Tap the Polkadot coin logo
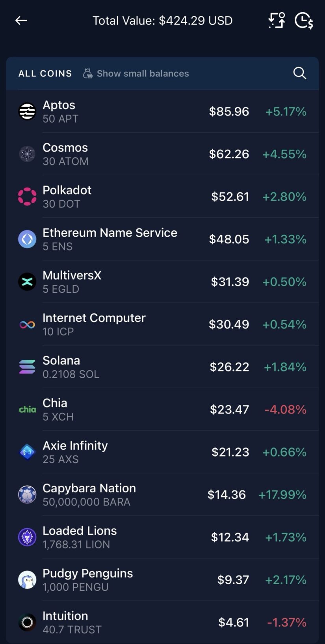Image resolution: width=325 pixels, height=644 pixels. [x=27, y=197]
